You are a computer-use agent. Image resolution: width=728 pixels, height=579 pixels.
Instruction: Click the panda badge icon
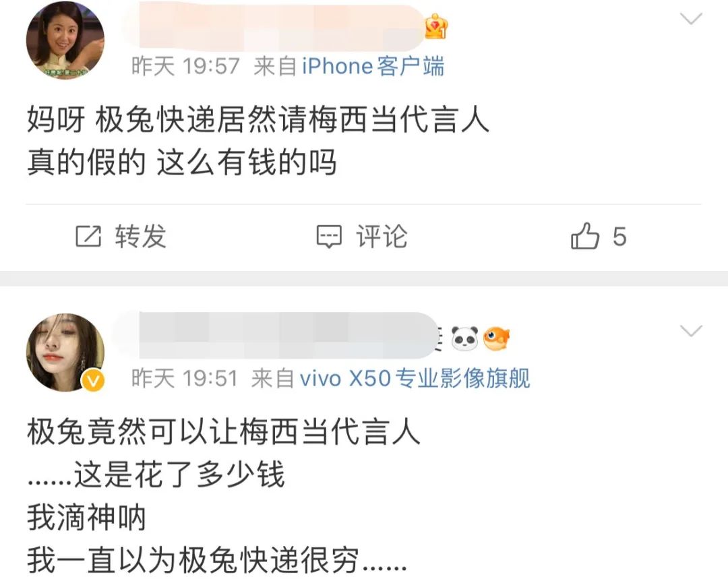[464, 338]
